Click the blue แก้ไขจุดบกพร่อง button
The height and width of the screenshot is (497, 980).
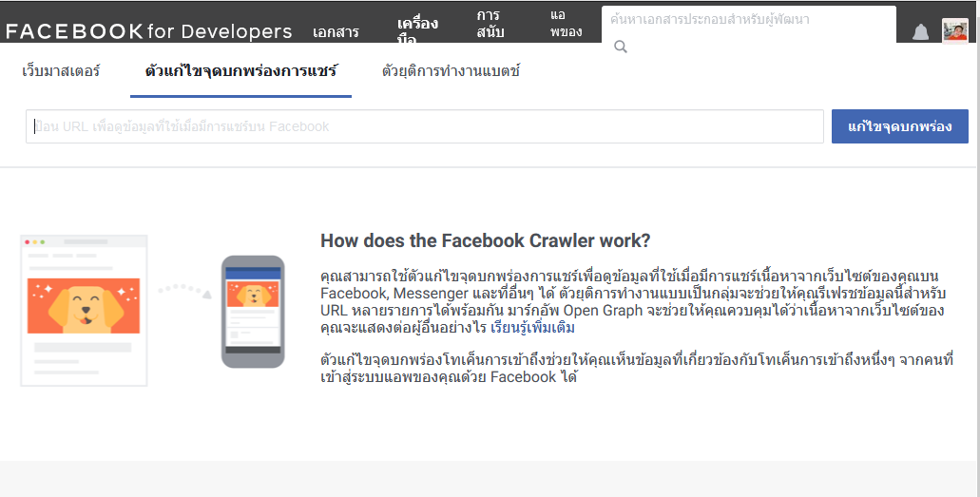coord(899,126)
